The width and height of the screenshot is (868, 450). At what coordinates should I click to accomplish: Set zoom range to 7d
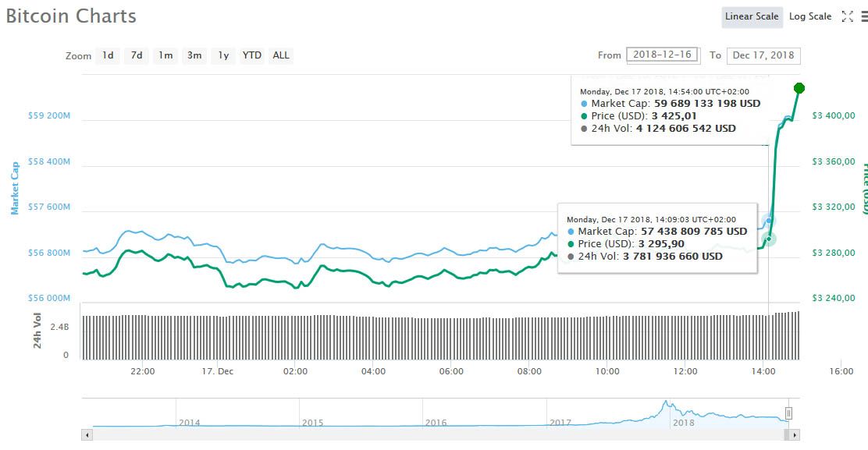point(137,55)
